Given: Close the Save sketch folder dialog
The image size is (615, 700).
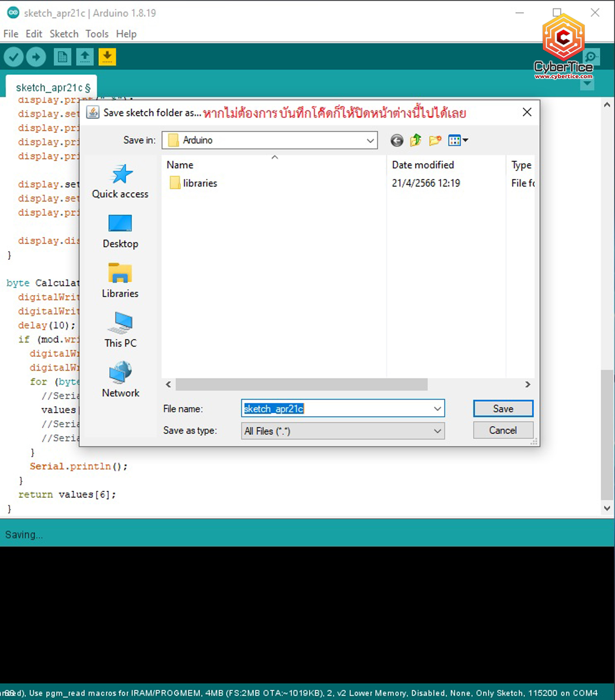Looking at the screenshot, I should 527,112.
